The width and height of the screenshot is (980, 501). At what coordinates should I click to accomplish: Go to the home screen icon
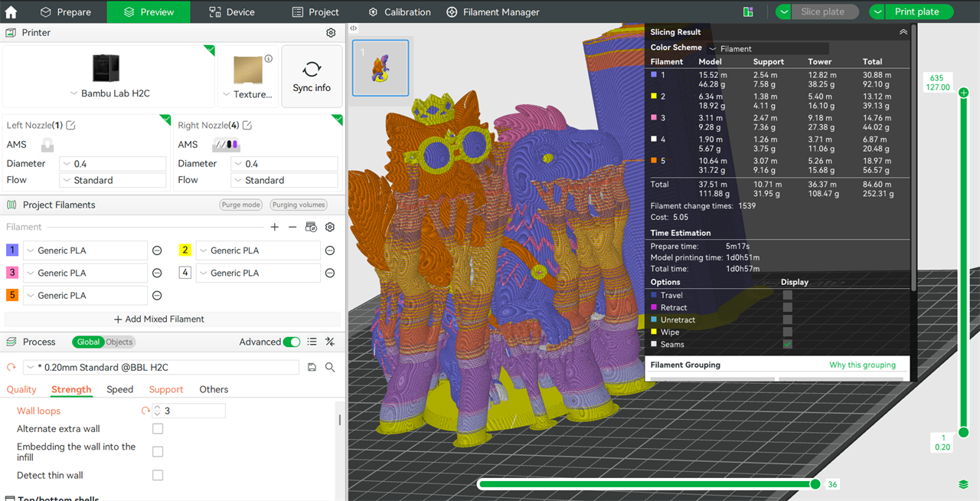pos(11,12)
